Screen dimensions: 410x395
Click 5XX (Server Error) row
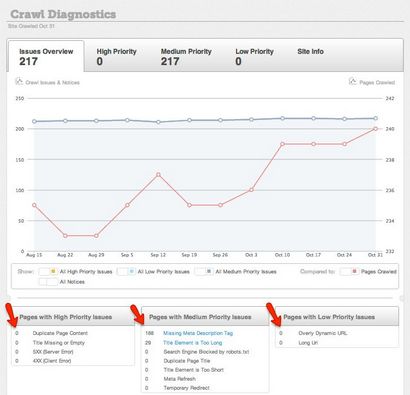pyautogui.click(x=73, y=352)
